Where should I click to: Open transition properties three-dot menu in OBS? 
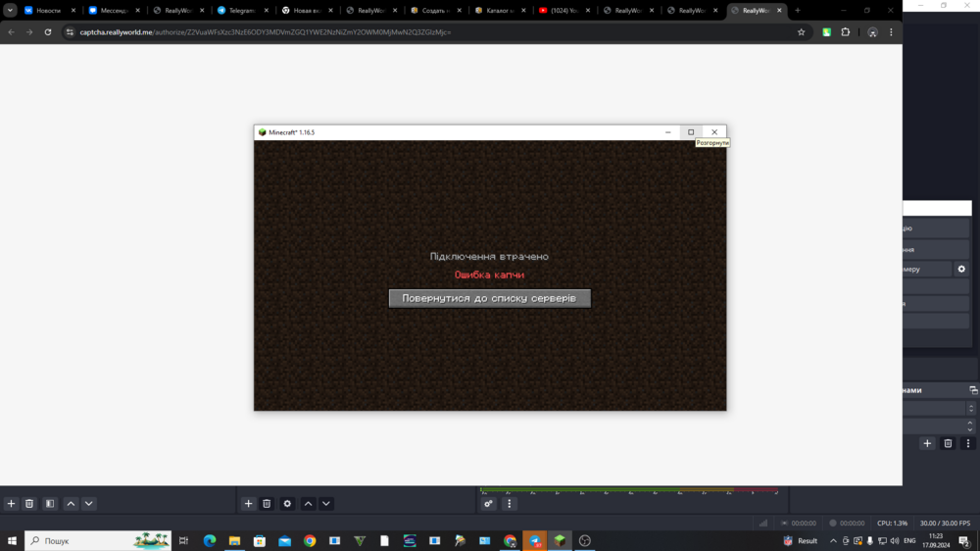(968, 443)
